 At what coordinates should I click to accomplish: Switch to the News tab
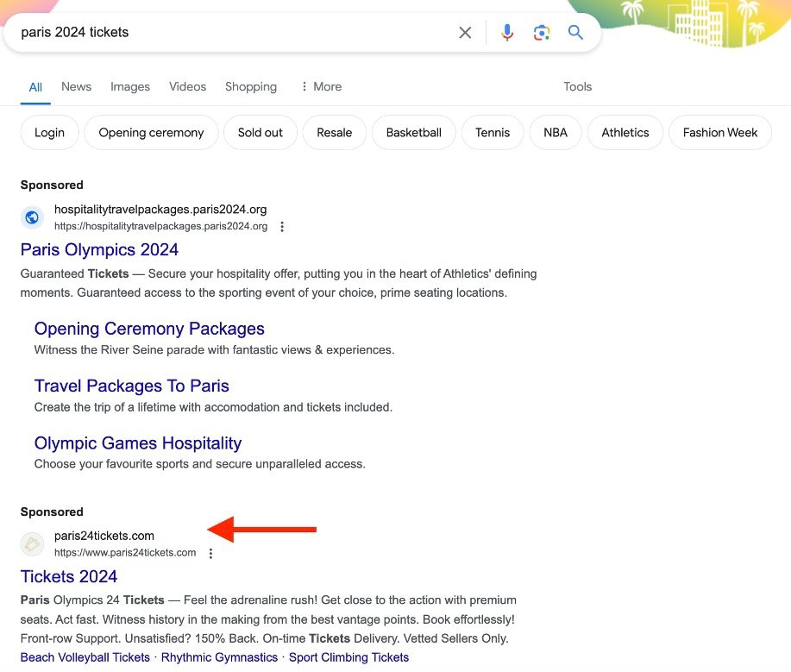click(x=76, y=86)
